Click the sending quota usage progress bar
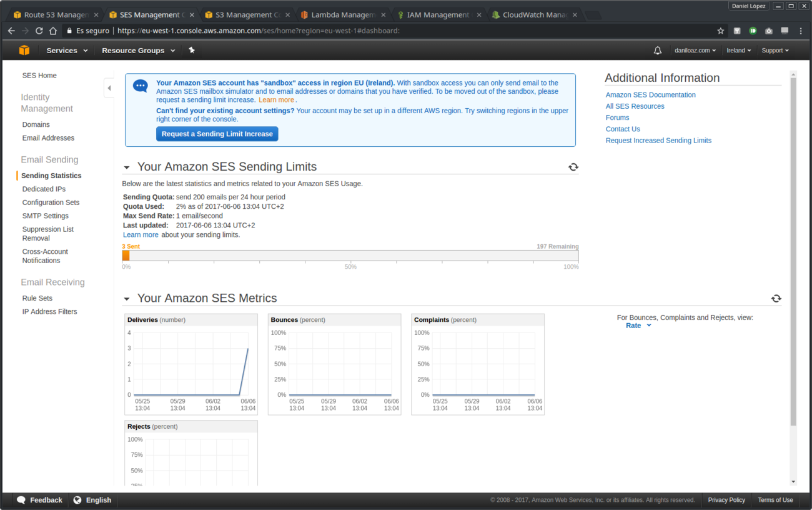The width and height of the screenshot is (812, 510). 350,256
